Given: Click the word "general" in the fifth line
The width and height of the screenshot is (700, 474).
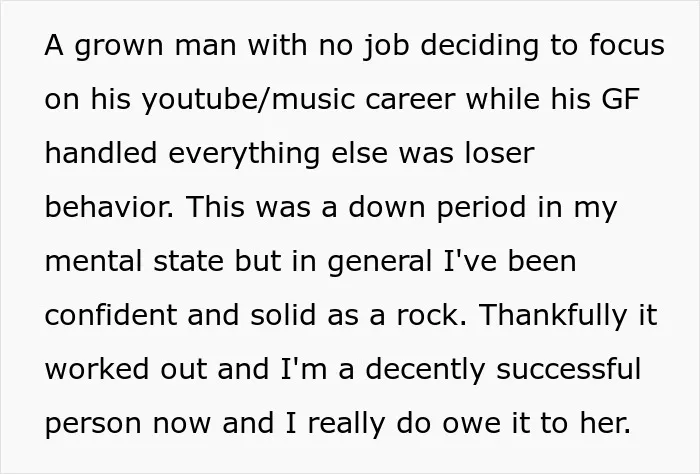Looking at the screenshot, I should click(x=380, y=262).
